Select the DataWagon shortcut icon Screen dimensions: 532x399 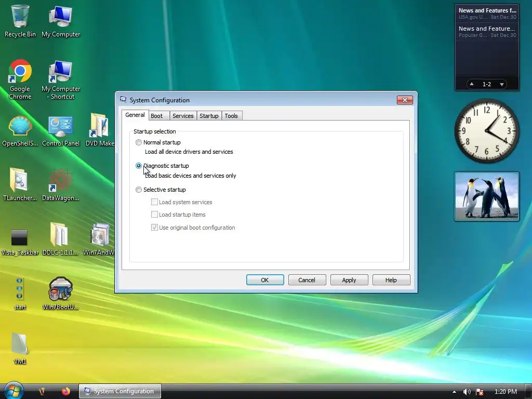coord(60,185)
